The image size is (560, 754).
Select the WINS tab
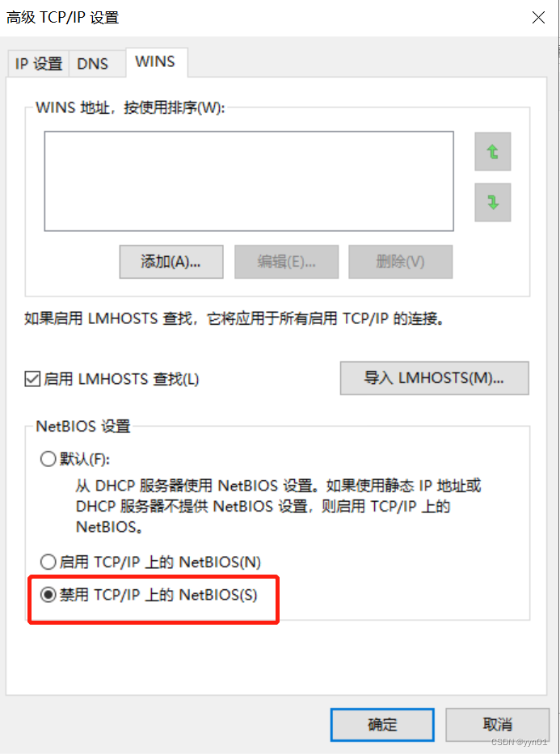click(155, 61)
